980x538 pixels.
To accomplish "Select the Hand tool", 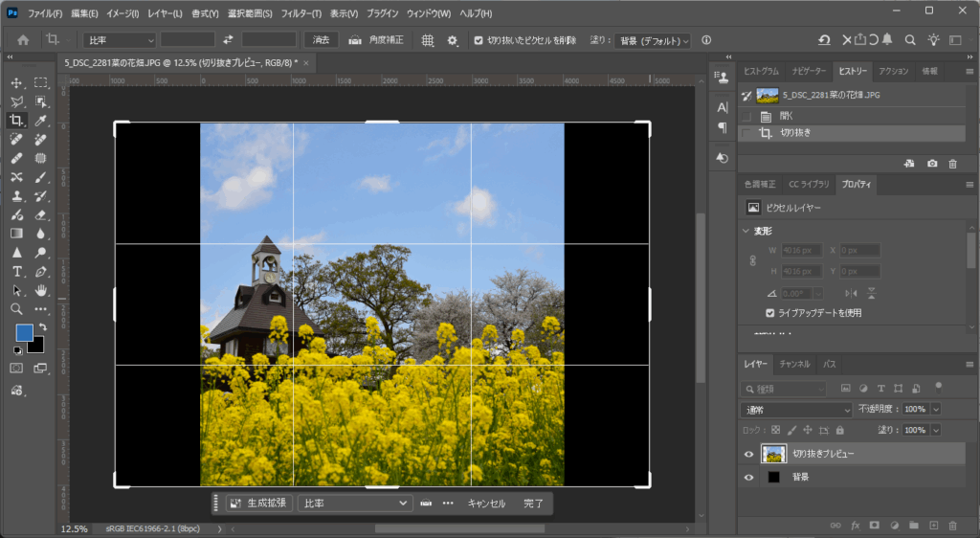I will (41, 291).
